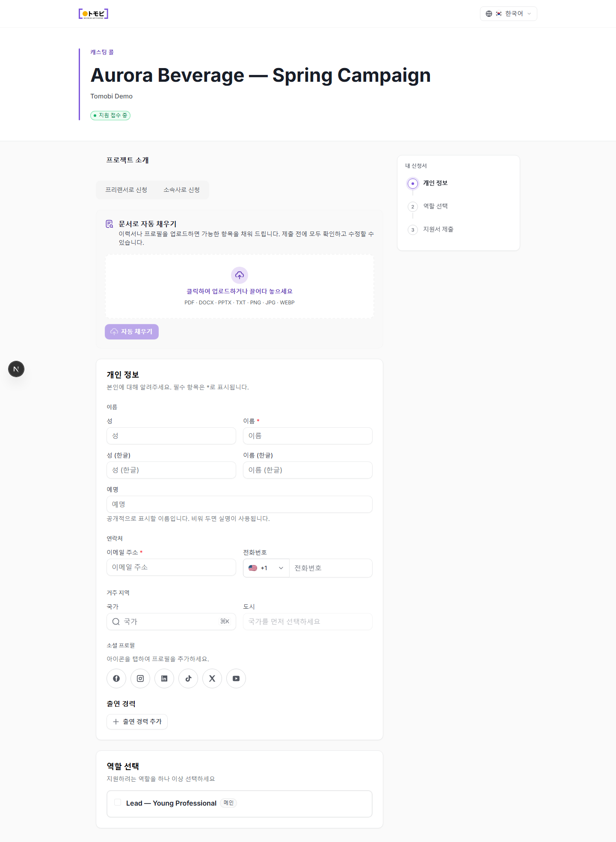Click the Korean flag icon in header
The width and height of the screenshot is (616, 842).
(x=499, y=14)
